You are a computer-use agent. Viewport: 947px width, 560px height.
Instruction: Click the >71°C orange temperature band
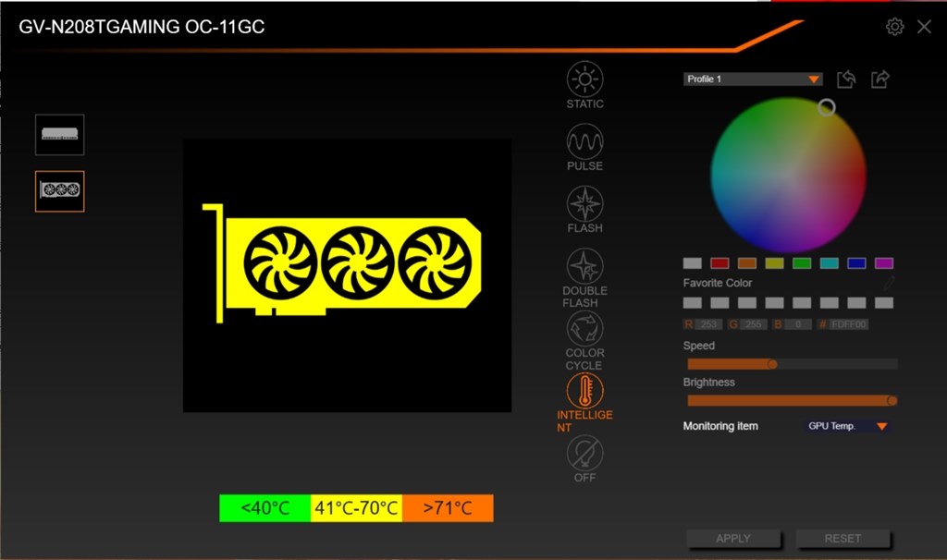point(448,508)
